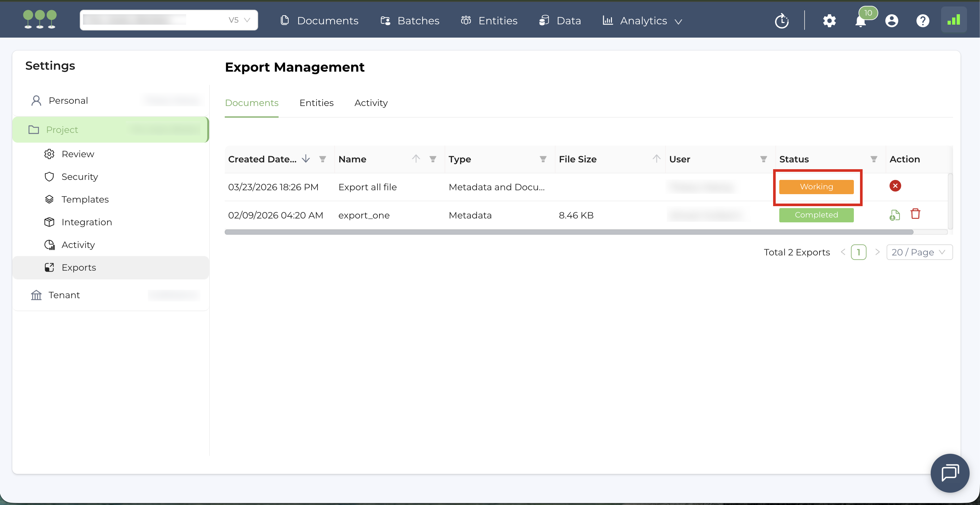Open the 20 / Page size dropdown
Image resolution: width=980 pixels, height=505 pixels.
click(919, 252)
